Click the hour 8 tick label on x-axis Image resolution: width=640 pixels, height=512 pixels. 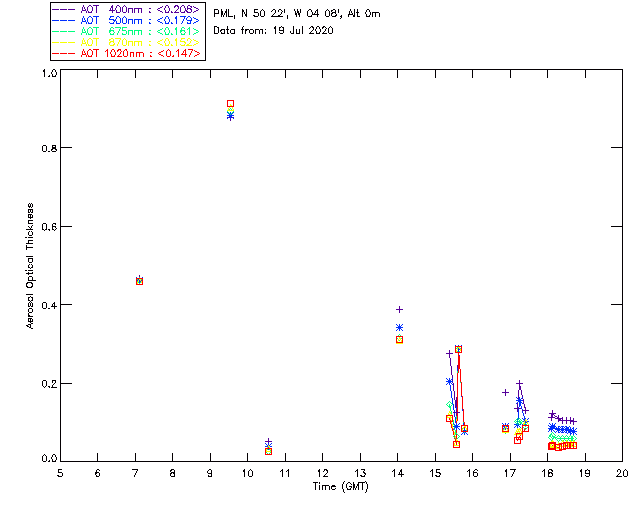[173, 473]
